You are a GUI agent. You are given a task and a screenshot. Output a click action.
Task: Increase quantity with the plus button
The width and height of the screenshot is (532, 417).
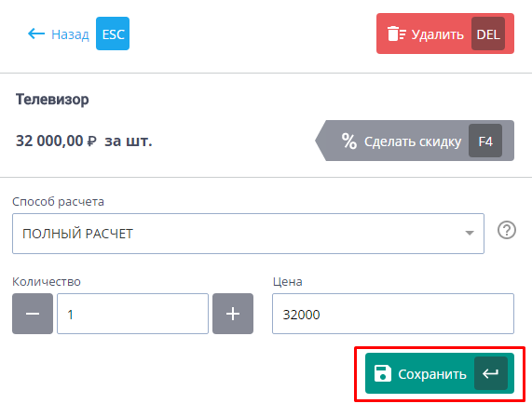(233, 314)
